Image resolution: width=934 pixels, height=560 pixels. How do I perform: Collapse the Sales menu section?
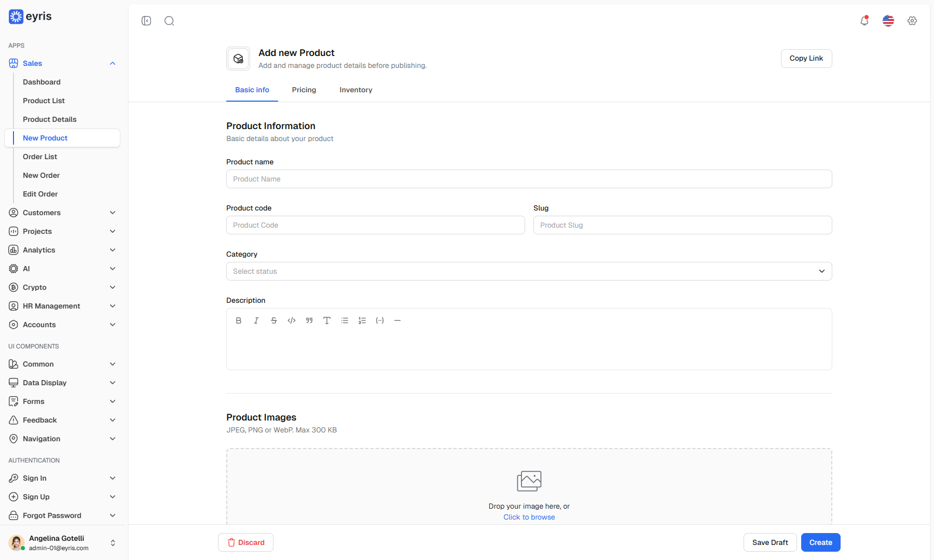pyautogui.click(x=62, y=63)
